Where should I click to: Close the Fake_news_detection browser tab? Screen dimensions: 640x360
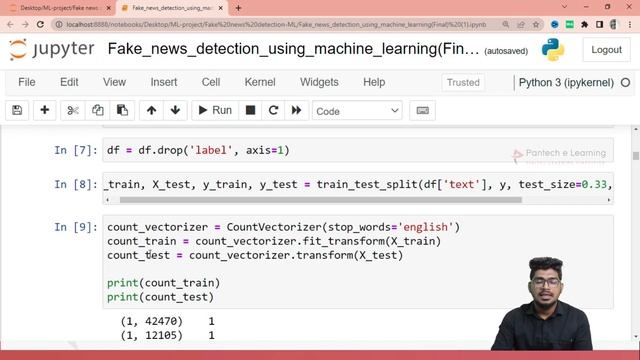(221, 8)
